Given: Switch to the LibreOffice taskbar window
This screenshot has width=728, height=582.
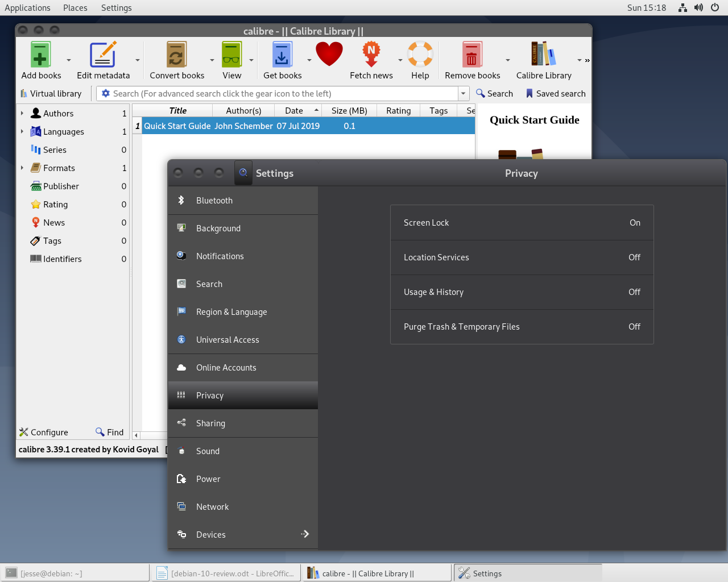Looking at the screenshot, I should coord(226,573).
